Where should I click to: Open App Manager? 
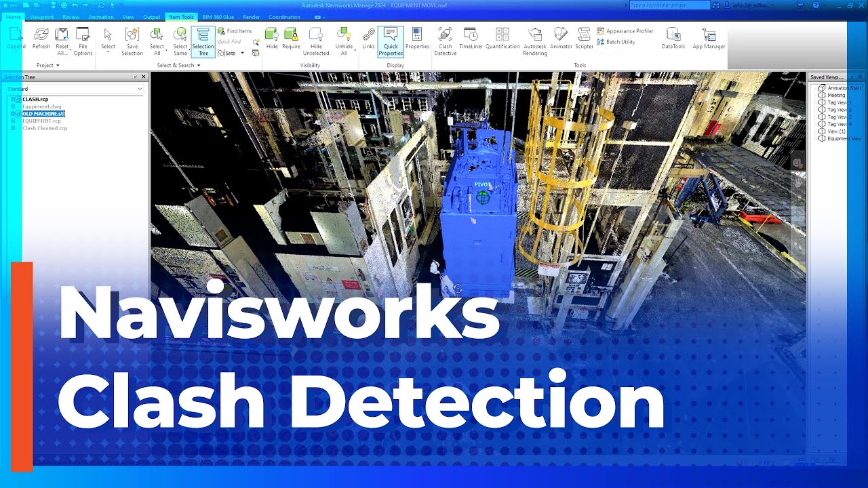(709, 38)
